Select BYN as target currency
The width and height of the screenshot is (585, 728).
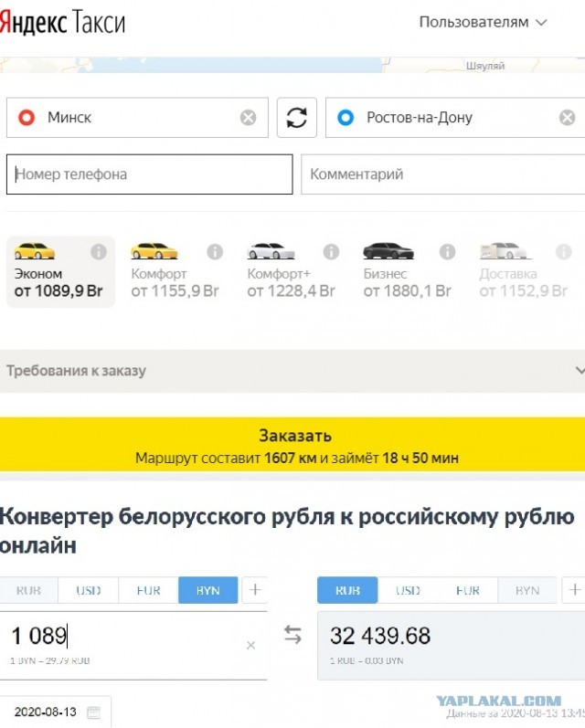[x=526, y=590]
